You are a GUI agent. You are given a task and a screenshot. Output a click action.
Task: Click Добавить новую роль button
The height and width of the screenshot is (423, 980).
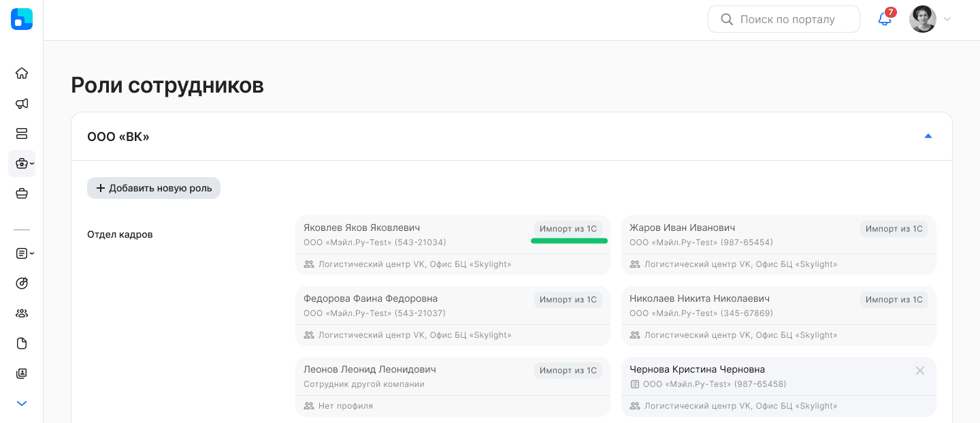pyautogui.click(x=154, y=188)
